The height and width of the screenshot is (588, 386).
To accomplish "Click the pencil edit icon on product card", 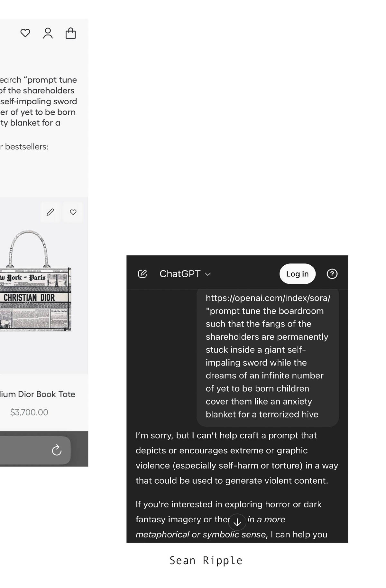I will pos(51,212).
